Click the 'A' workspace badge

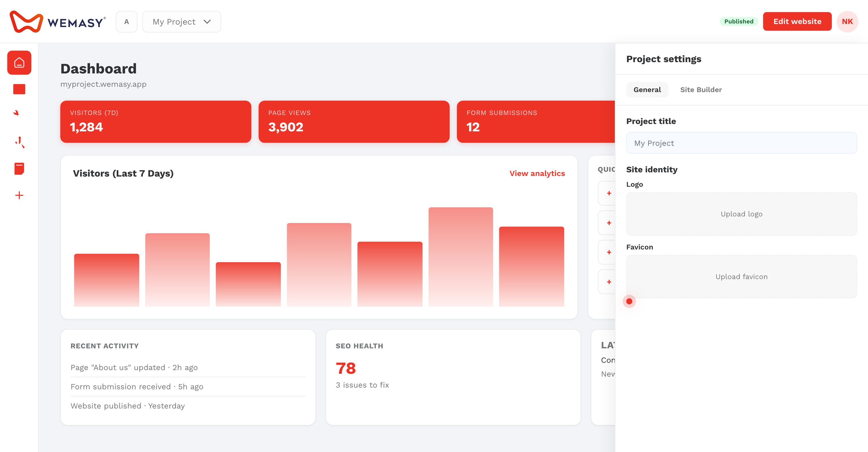point(126,22)
